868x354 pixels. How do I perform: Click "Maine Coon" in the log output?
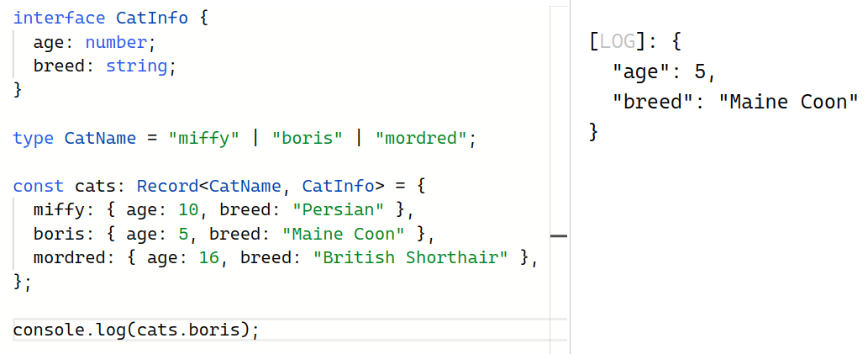pos(789,102)
